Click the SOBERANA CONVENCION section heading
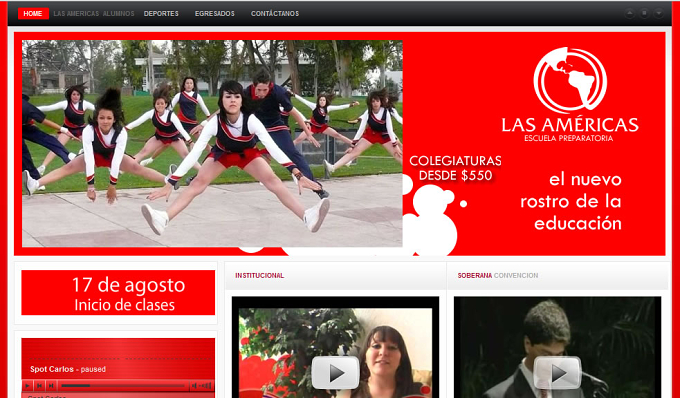The width and height of the screenshot is (680, 398). click(497, 275)
